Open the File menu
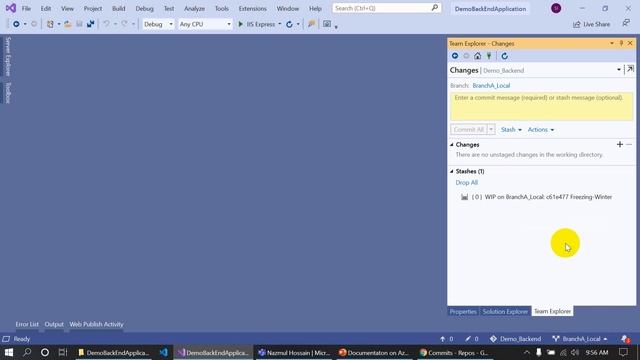The height and width of the screenshot is (360, 640). coord(26,9)
